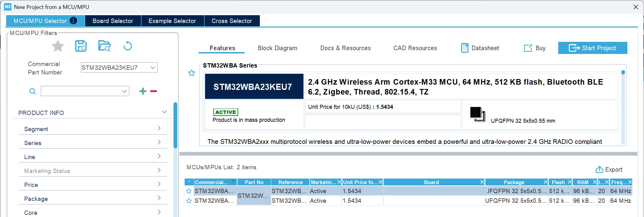Switch to the Board Selector tab

click(113, 21)
